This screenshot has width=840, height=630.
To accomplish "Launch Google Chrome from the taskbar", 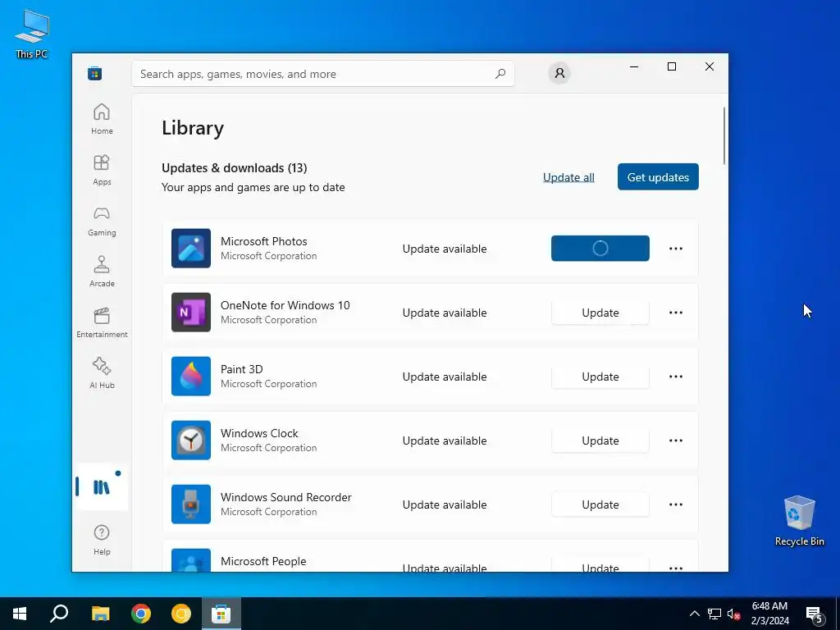I will tap(141, 614).
